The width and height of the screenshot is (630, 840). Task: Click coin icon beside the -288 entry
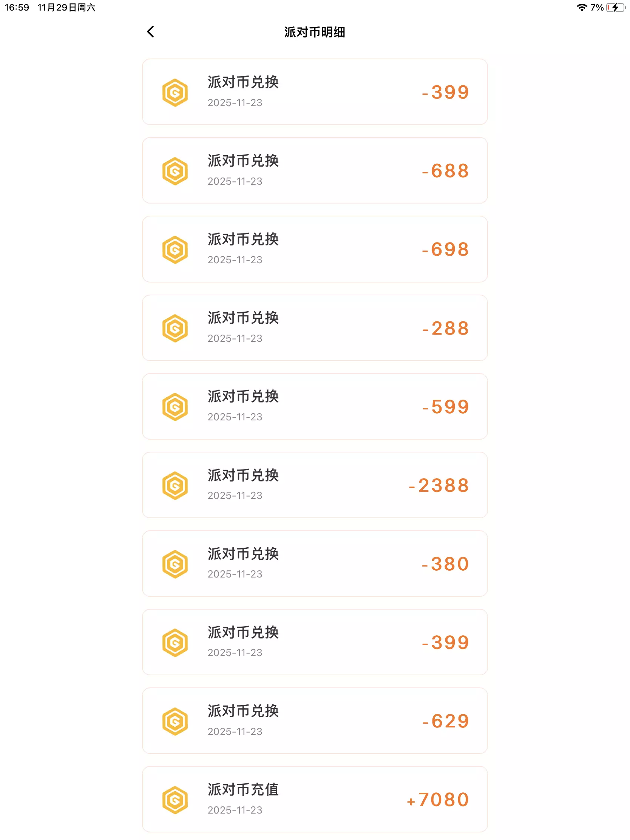coord(175,329)
